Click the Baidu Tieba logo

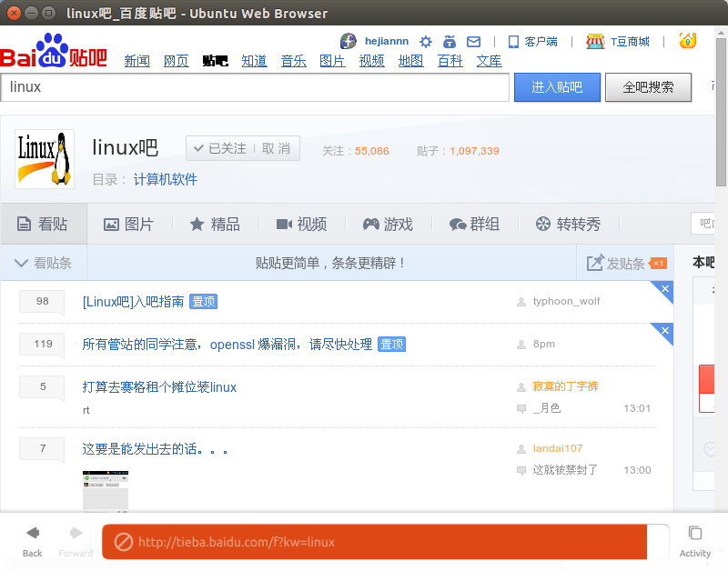(x=54, y=51)
